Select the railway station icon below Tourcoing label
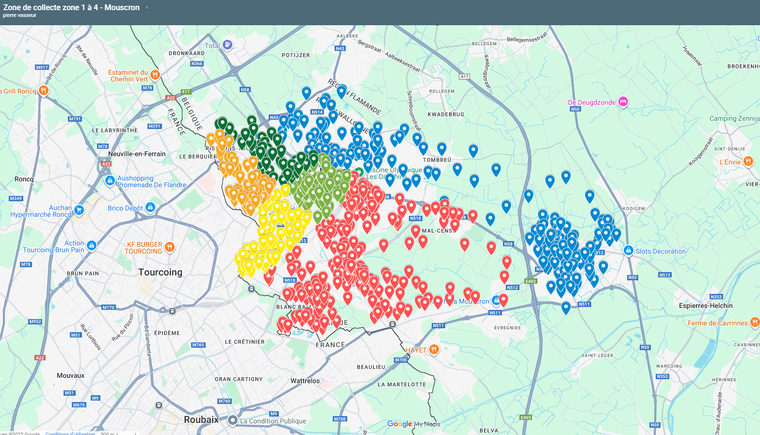The width and height of the screenshot is (760, 435). [x=172, y=311]
